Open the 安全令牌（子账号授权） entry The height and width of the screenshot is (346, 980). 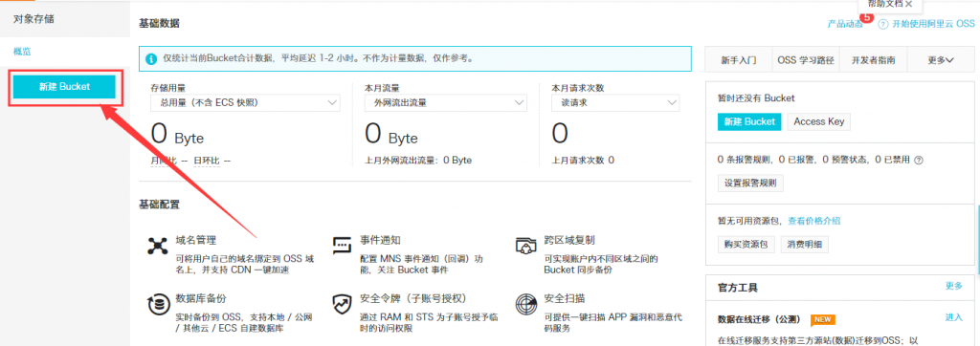coord(413,298)
